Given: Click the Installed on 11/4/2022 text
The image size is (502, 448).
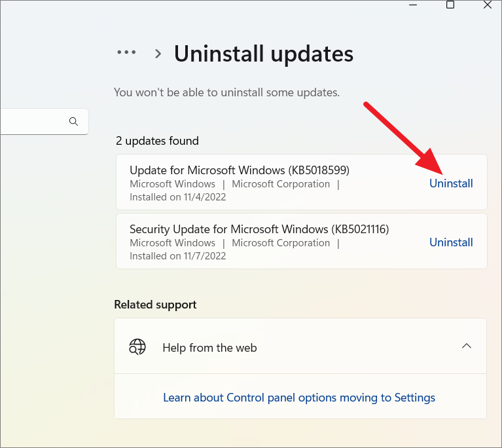Looking at the screenshot, I should pyautogui.click(x=177, y=197).
